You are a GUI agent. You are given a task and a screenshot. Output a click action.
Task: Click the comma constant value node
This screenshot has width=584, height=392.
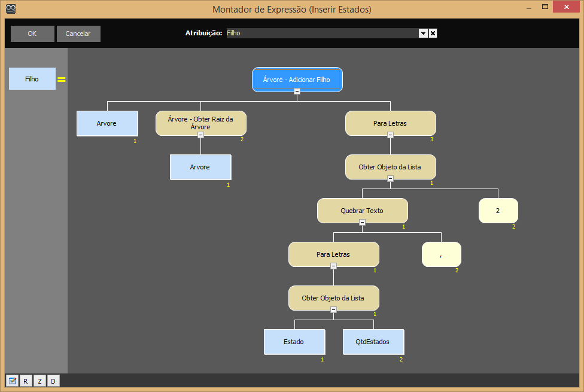441,254
